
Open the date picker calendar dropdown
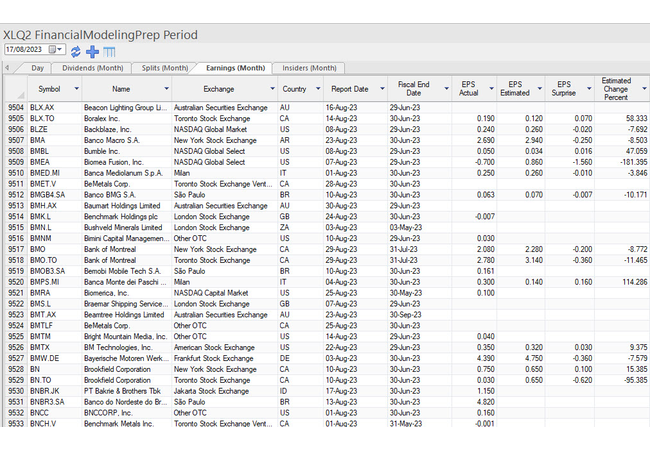pyautogui.click(x=56, y=49)
